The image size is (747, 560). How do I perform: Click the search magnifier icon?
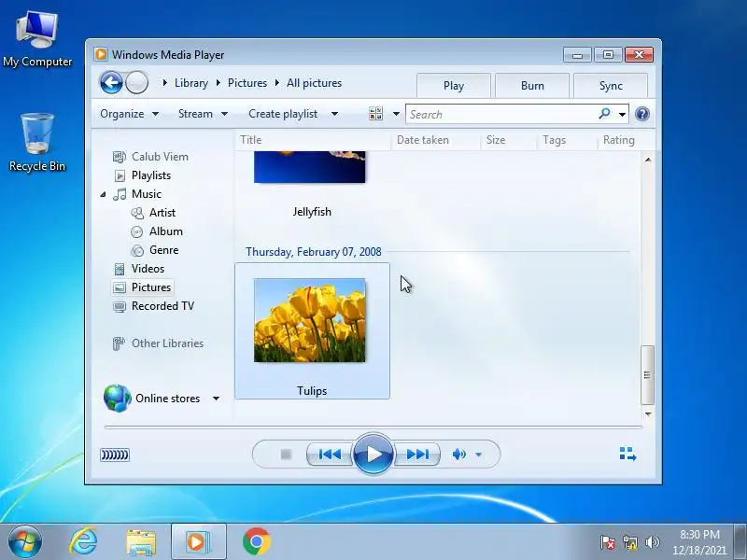[604, 114]
